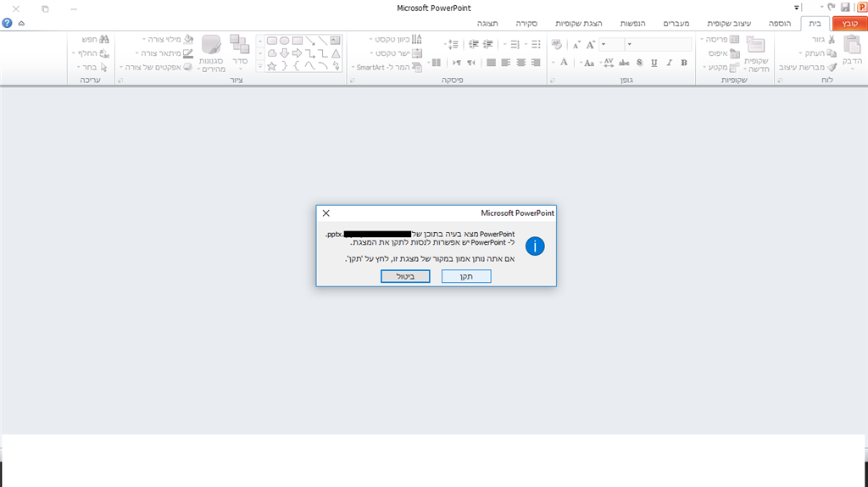Open the מיתאר צורה (Shape Outline) color
The width and height of the screenshot is (868, 487).
tap(164, 53)
